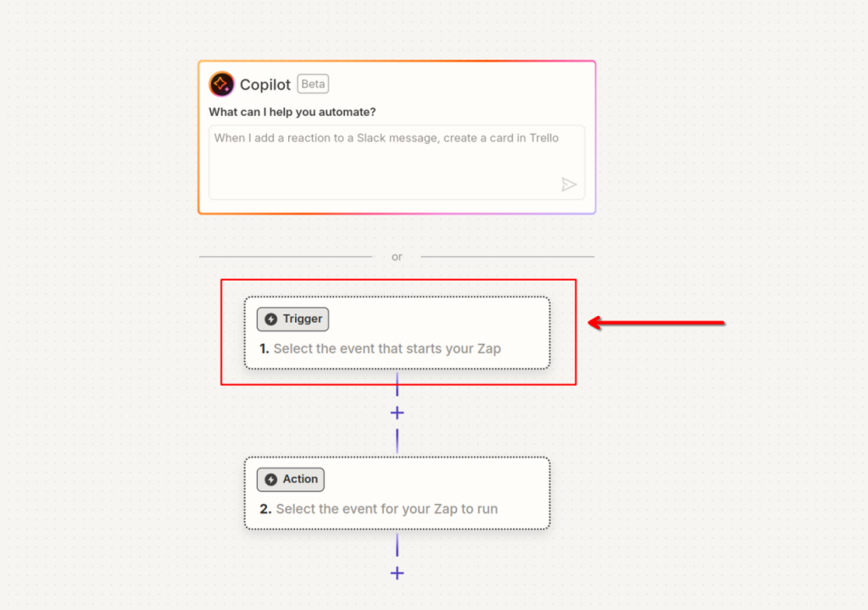Click the connector line above the Action card
Image resolution: width=868 pixels, height=610 pixels.
click(x=397, y=441)
